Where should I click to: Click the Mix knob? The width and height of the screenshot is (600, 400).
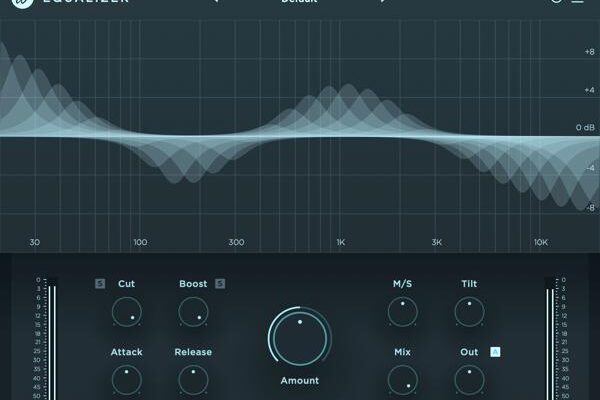pyautogui.click(x=403, y=380)
